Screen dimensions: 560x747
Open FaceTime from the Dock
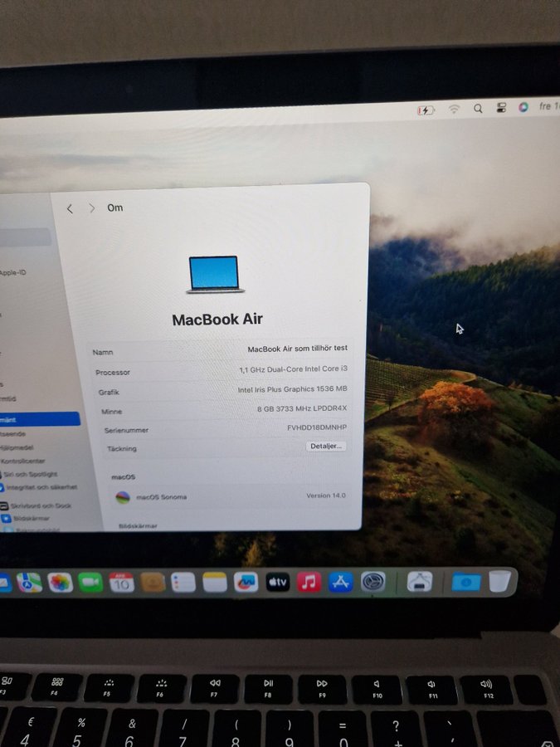pos(90,583)
